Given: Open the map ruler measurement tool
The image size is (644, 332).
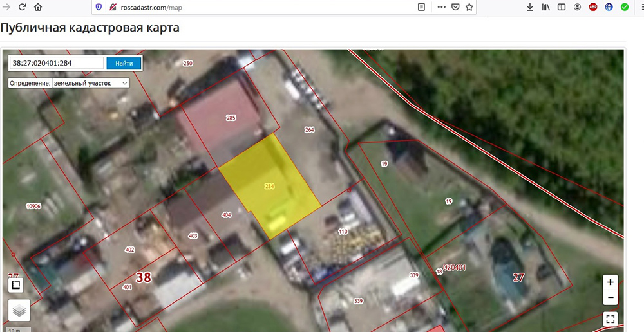Looking at the screenshot, I should [x=15, y=285].
